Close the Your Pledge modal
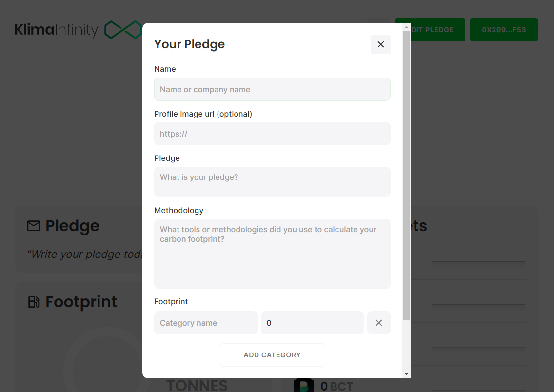The image size is (554, 392). coord(381,44)
